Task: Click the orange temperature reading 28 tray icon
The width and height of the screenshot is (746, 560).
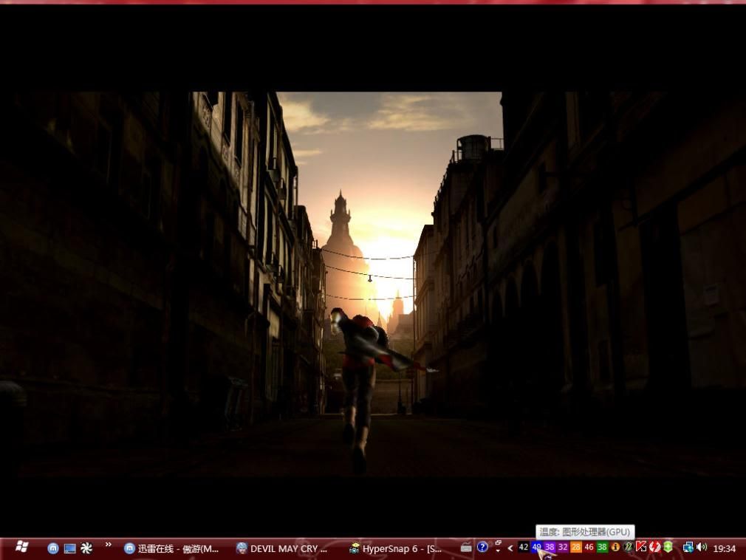Action: coord(575,547)
